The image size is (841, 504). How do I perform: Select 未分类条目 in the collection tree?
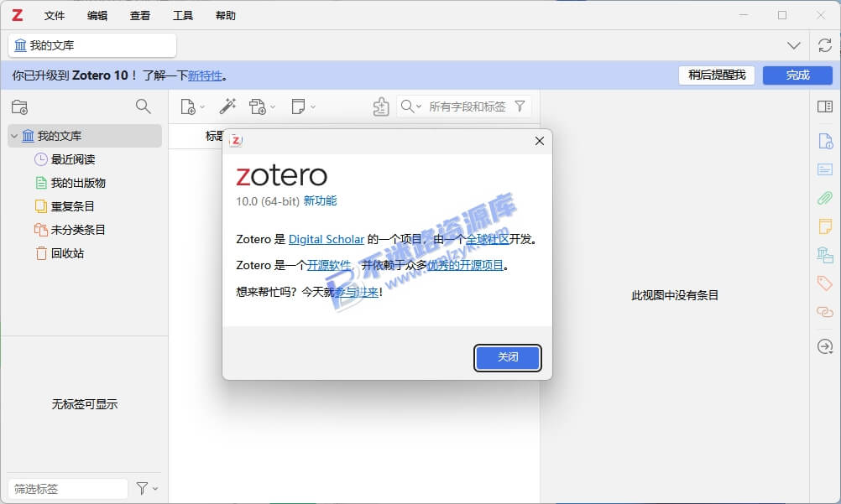[x=85, y=230]
